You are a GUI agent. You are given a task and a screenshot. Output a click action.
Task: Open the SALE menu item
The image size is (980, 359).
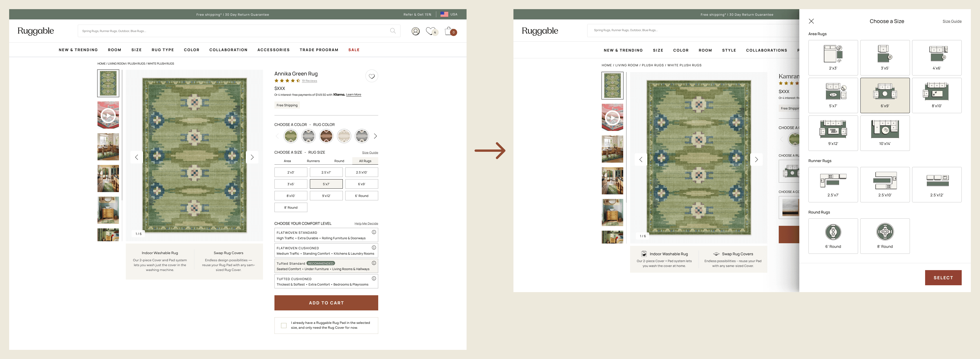coord(354,50)
